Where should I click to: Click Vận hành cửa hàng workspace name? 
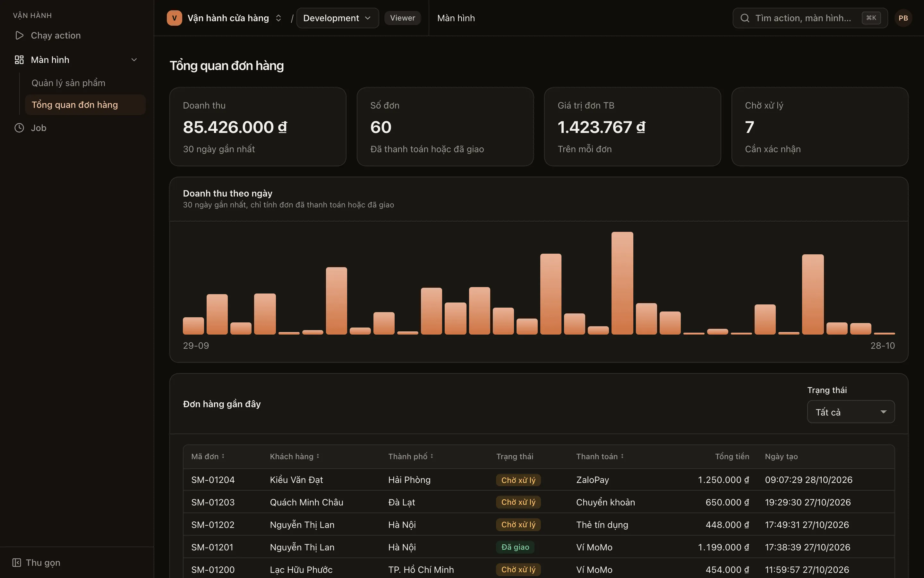pyautogui.click(x=228, y=18)
